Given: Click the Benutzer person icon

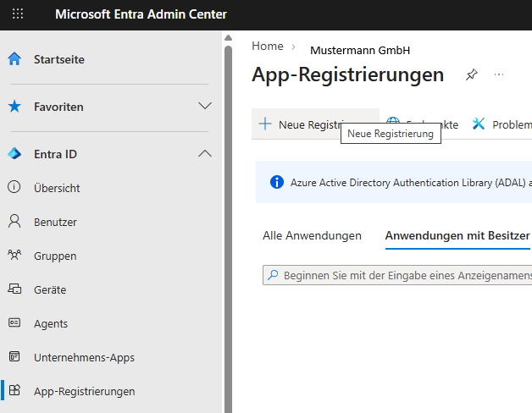Looking at the screenshot, I should [x=14, y=221].
